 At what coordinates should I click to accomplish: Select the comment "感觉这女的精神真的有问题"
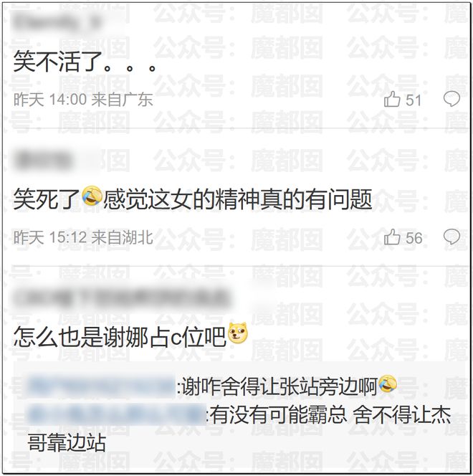(237, 199)
